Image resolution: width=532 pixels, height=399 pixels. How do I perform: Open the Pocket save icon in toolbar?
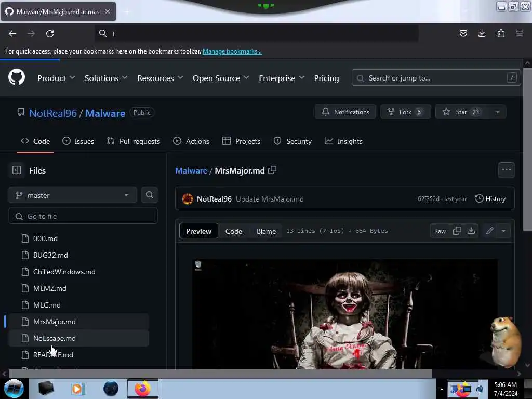point(463,33)
